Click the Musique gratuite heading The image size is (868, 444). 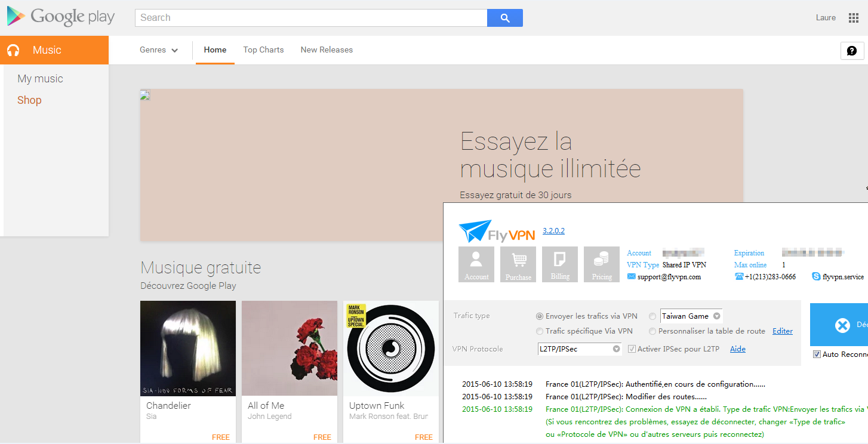(x=201, y=267)
